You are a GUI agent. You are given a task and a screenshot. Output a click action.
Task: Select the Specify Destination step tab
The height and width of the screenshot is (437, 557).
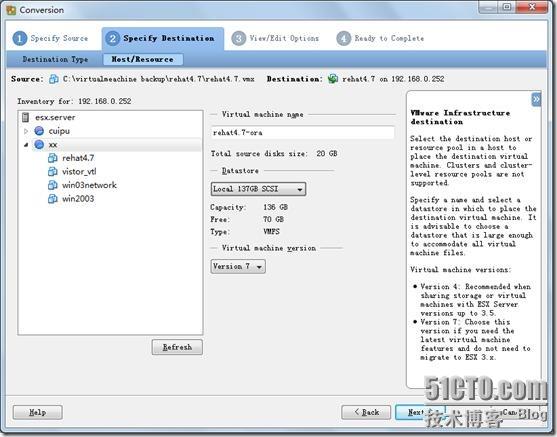(x=163, y=38)
